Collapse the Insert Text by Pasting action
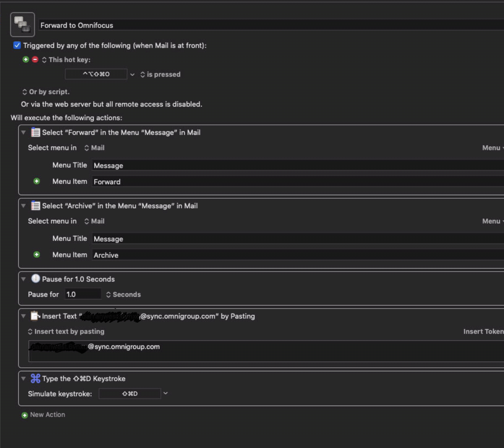The image size is (504, 448). [x=24, y=316]
